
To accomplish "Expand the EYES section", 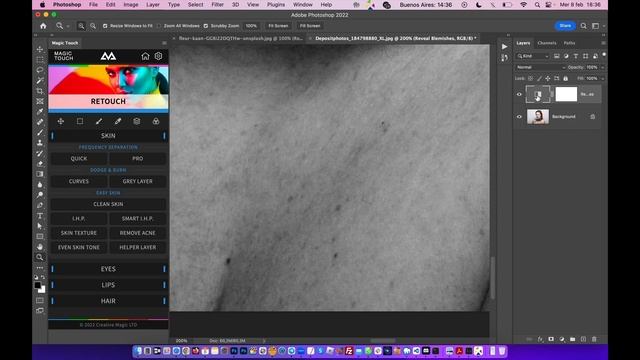I will pos(108,269).
